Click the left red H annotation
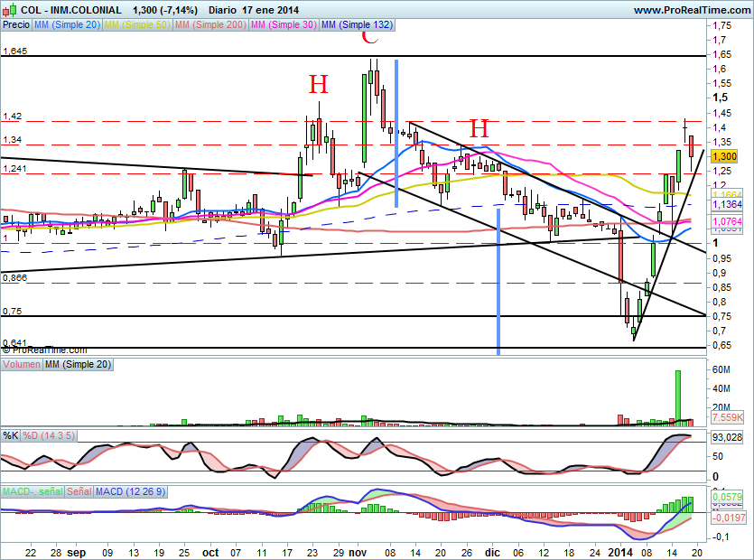Screen dimensions: 754x560 click(318, 86)
